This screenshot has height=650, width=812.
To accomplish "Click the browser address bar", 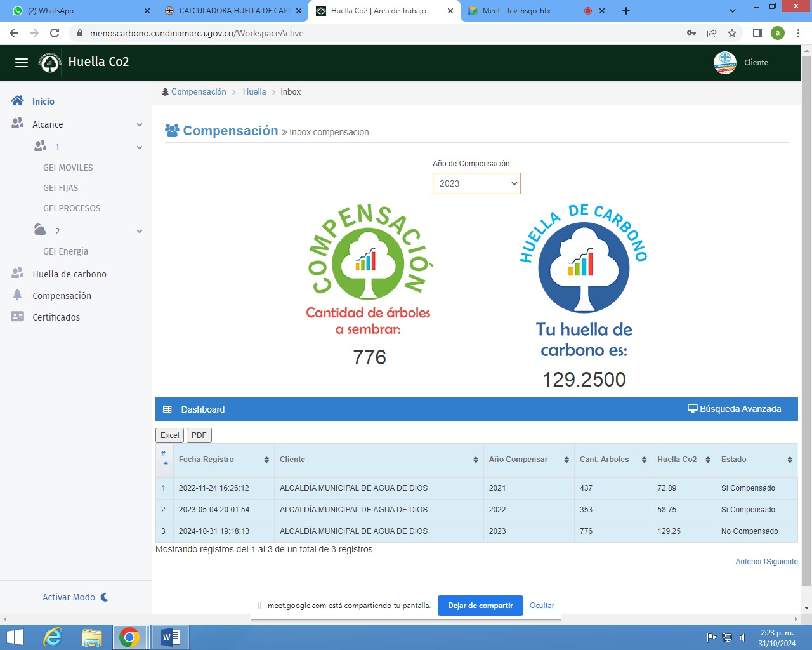I will [x=381, y=33].
